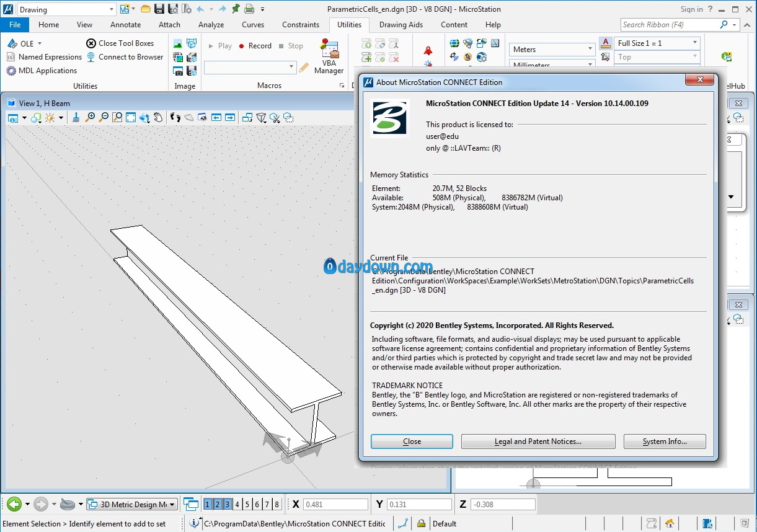This screenshot has height=532, width=757.
Task: Click the View Previous arrow icon
Action: [216, 117]
